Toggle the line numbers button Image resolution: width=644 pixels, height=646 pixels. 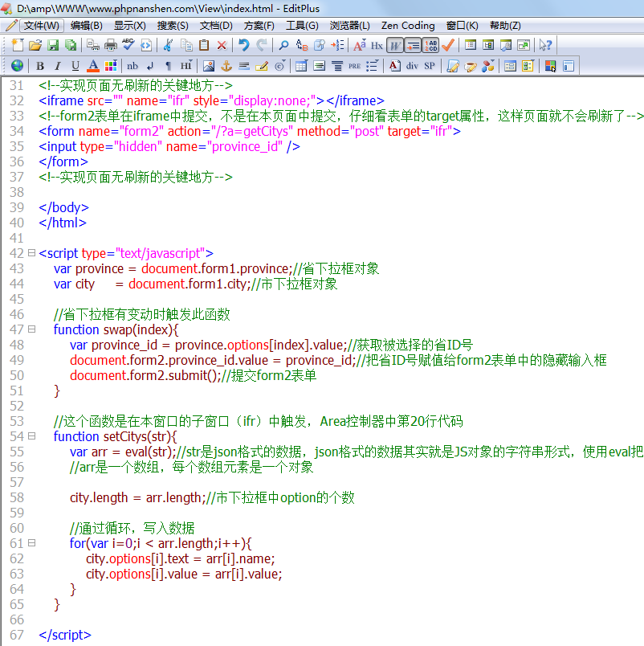430,45
